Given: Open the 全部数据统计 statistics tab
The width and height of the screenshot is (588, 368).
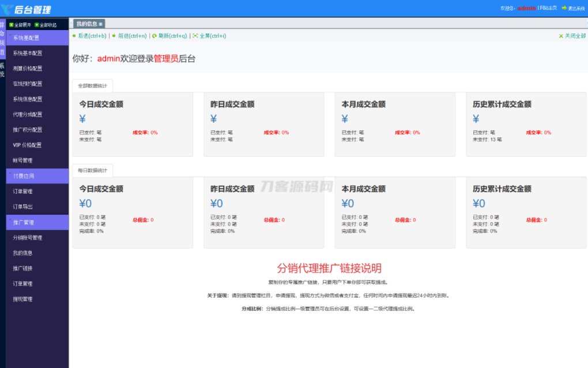Looking at the screenshot, I should tap(92, 84).
